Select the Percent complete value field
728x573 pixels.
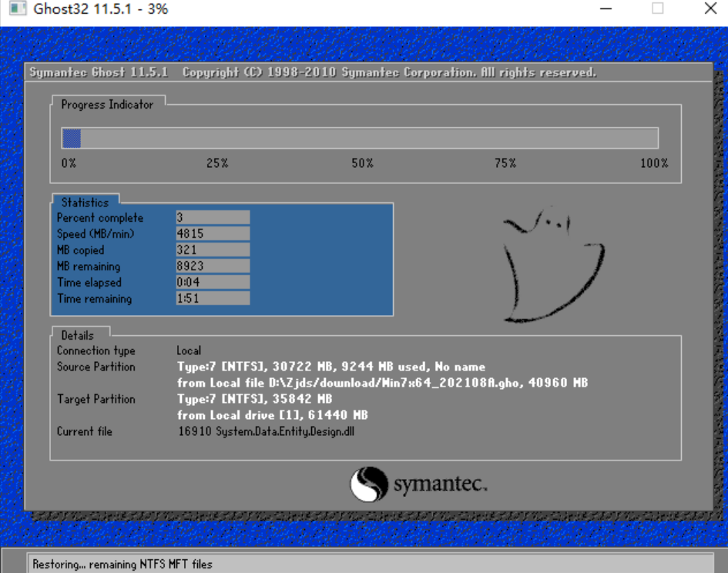point(213,218)
